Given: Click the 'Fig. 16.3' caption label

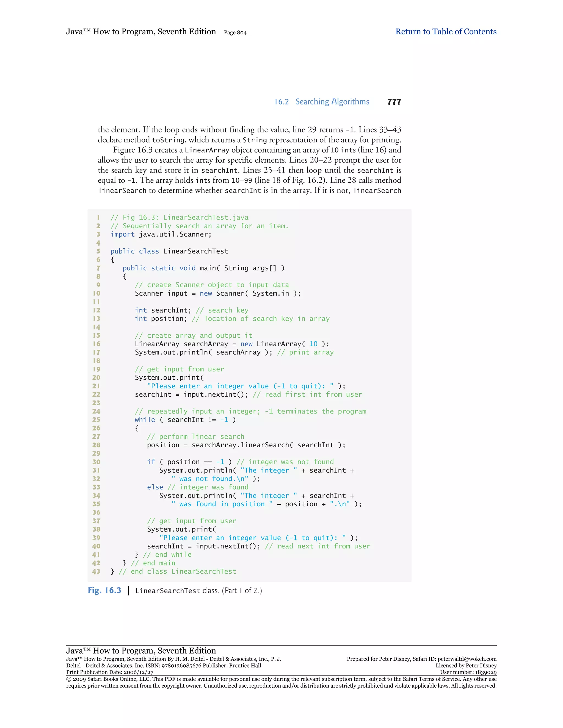Looking at the screenshot, I should coord(104,590).
